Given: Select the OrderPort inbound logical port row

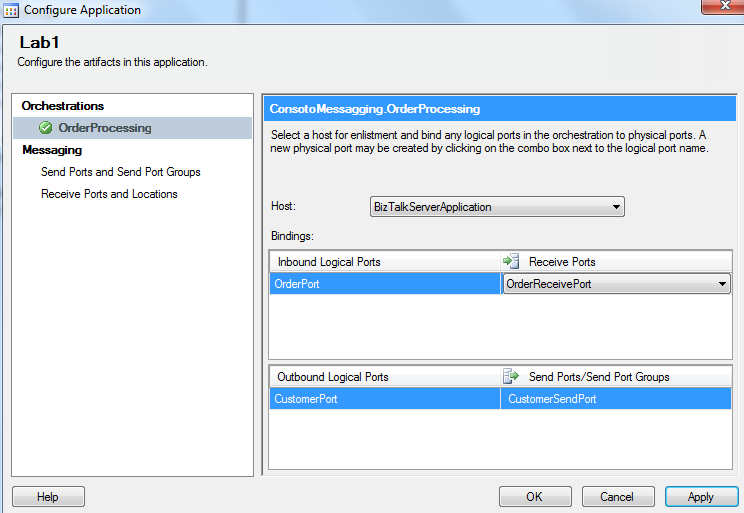Looking at the screenshot, I should tap(385, 285).
